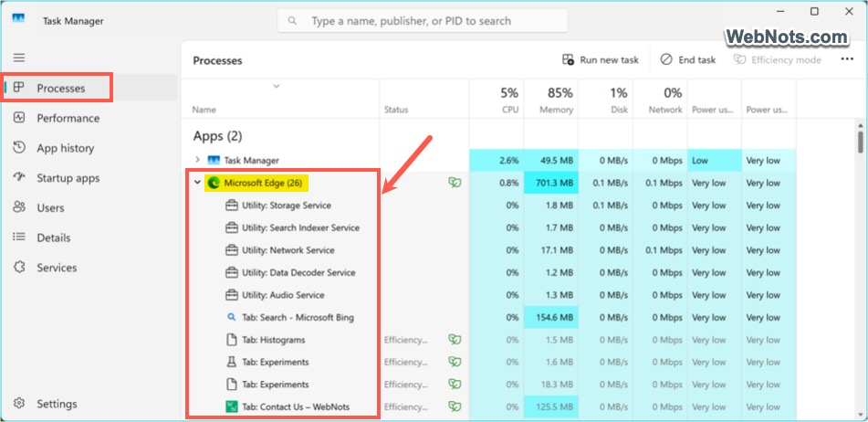Click the Storage Service briefcase icon
This screenshot has width=868, height=422.
tap(232, 206)
